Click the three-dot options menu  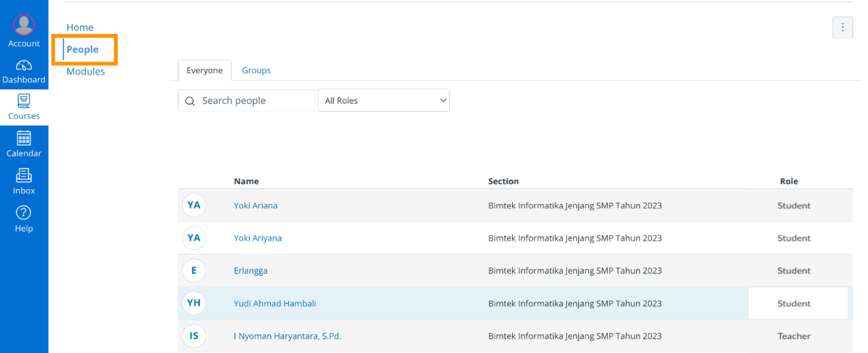tap(843, 27)
